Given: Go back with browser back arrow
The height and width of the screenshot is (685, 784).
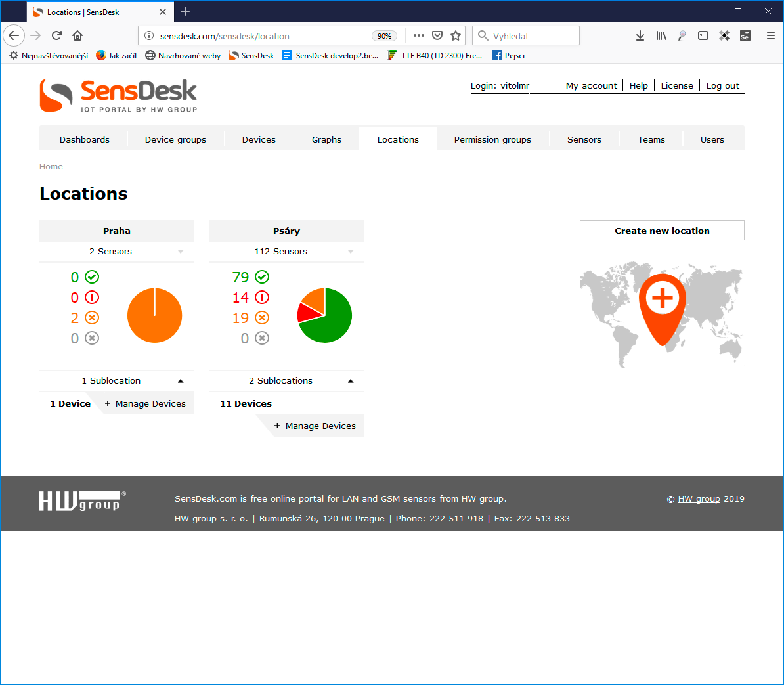Looking at the screenshot, I should click(14, 35).
